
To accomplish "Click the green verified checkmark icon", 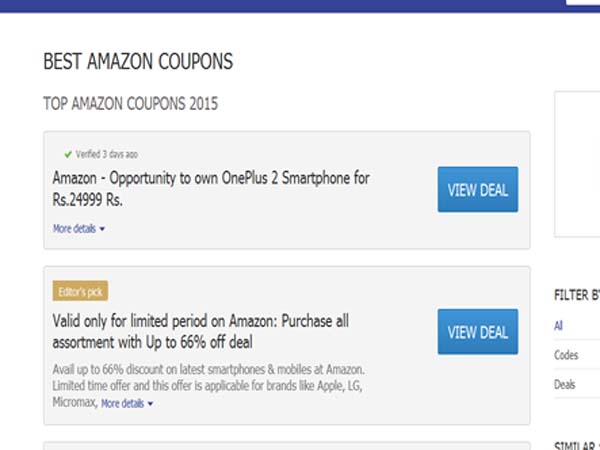I will coord(67,155).
